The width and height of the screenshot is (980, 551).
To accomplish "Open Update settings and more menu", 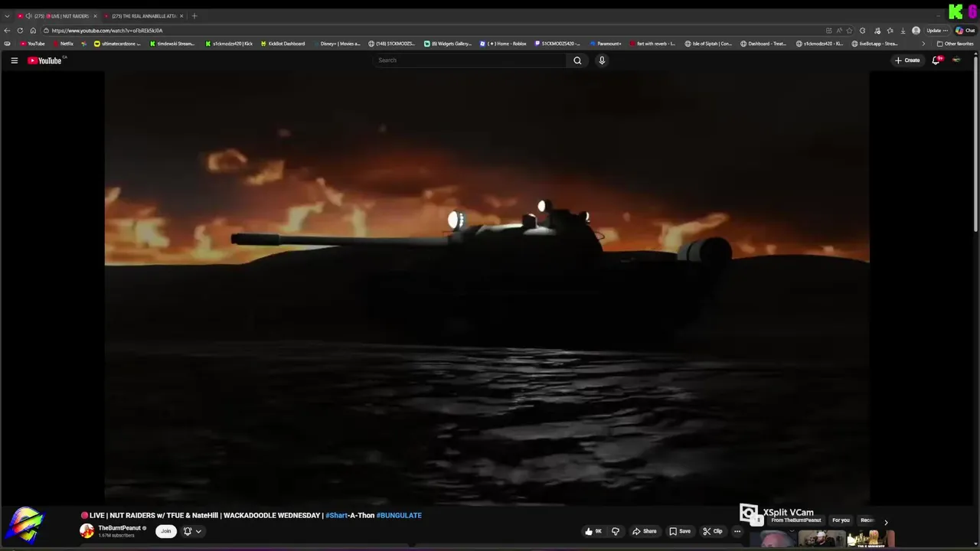I will click(938, 31).
